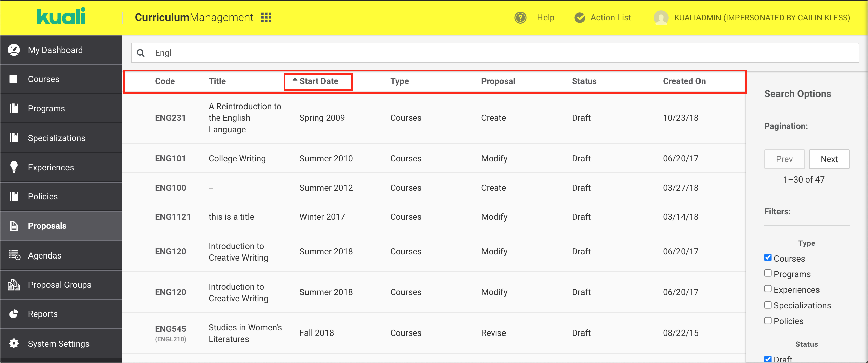Open the Action List
The height and width of the screenshot is (363, 868).
[610, 17]
